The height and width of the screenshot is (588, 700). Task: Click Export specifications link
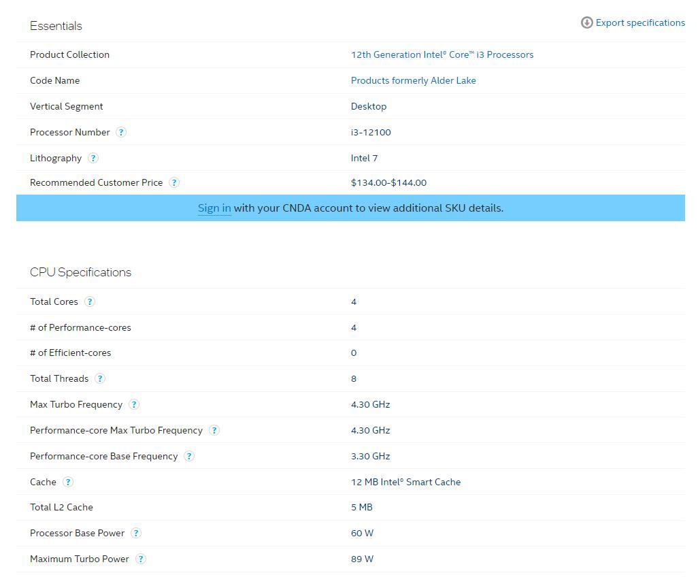click(x=640, y=22)
